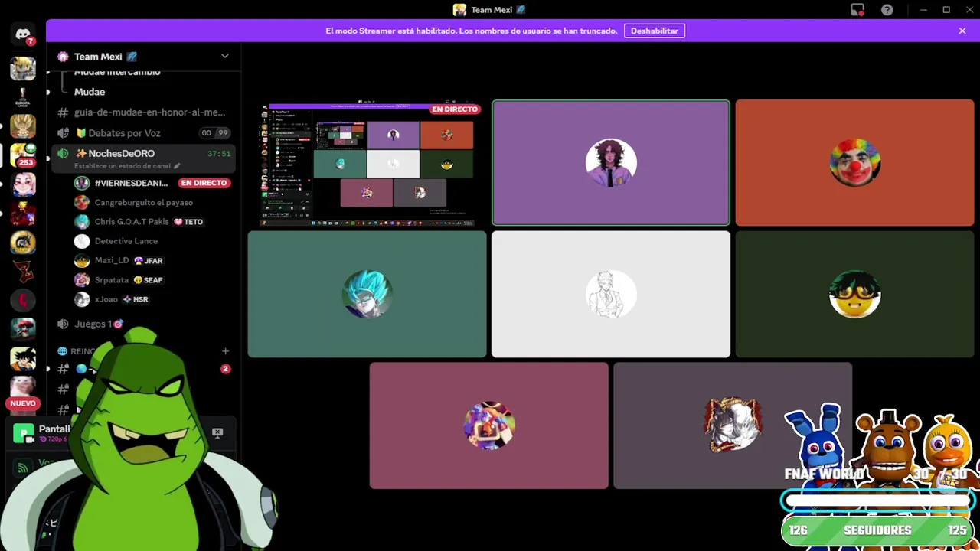Click clown avatar in orange tile
The image size is (980, 551).
(854, 163)
